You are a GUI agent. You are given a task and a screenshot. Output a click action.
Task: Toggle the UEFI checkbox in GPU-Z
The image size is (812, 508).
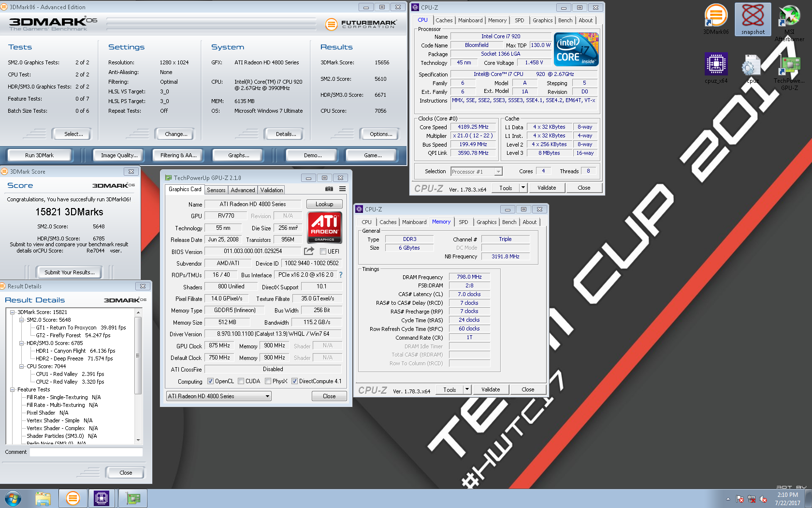pos(323,252)
